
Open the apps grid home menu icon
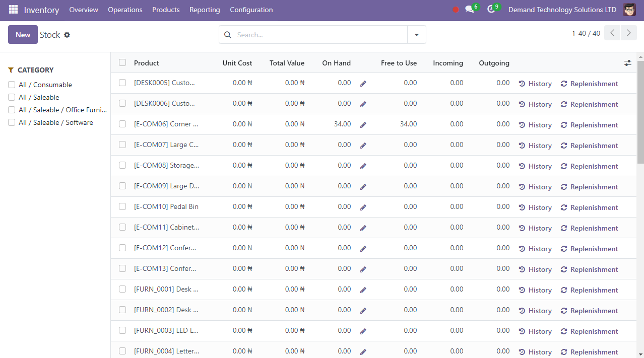[x=13, y=10]
